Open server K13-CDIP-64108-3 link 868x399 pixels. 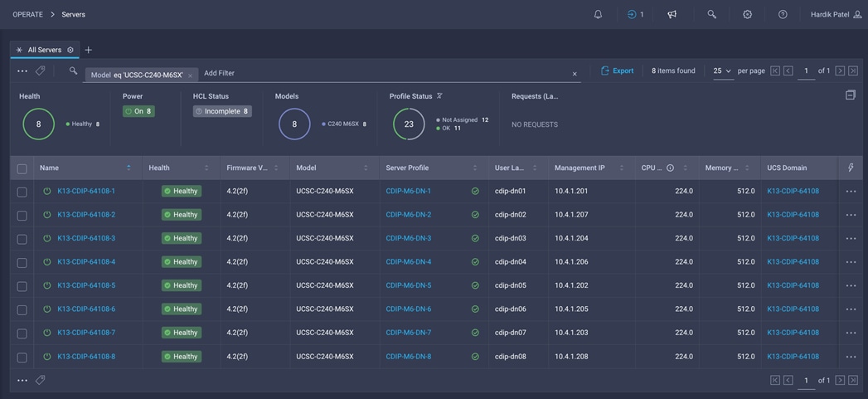coord(86,238)
